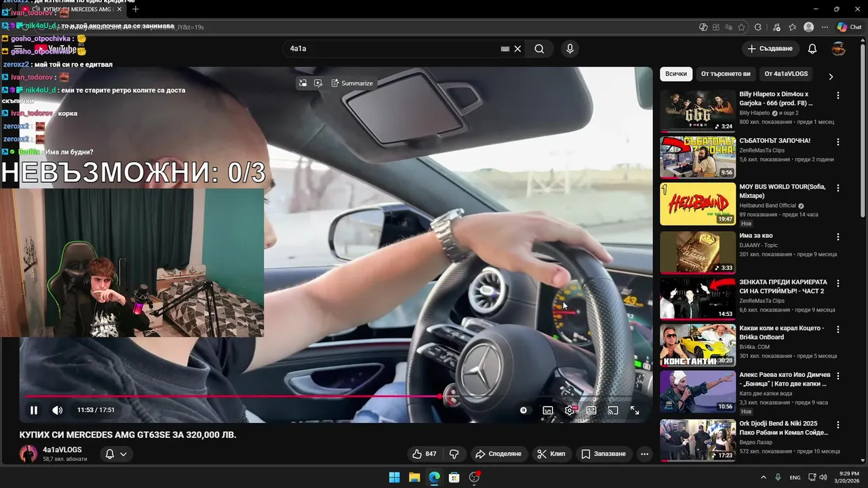868x488 pixels.
Task: Select the От търсенето ви chip
Action: tap(726, 74)
